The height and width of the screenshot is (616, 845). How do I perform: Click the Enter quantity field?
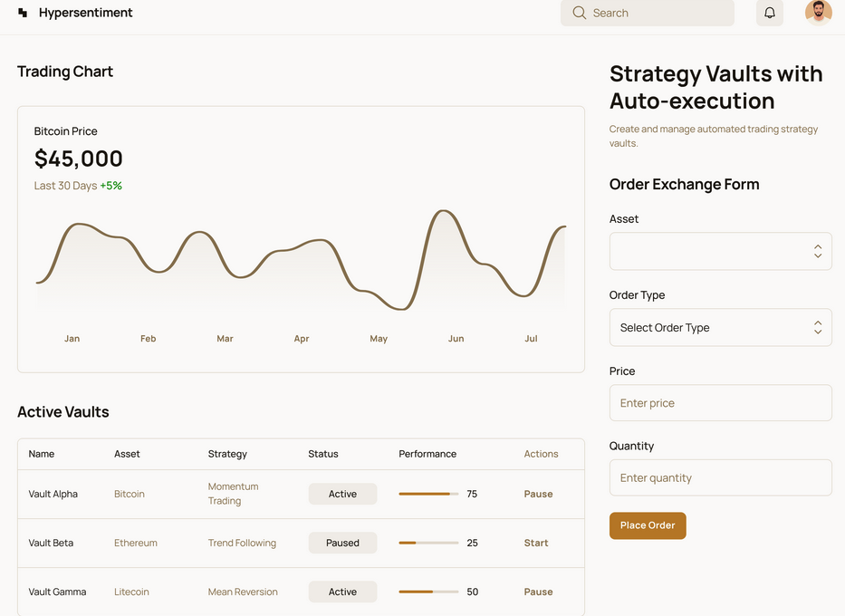[x=720, y=477]
